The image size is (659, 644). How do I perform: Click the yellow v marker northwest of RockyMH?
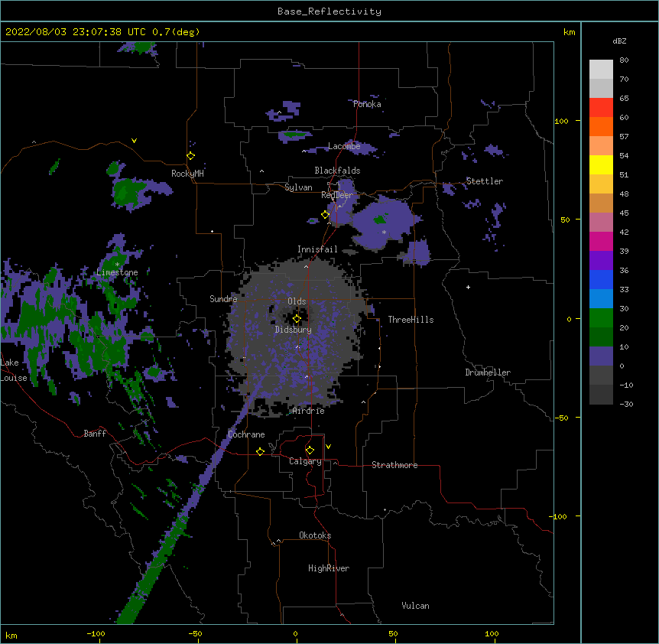134,141
